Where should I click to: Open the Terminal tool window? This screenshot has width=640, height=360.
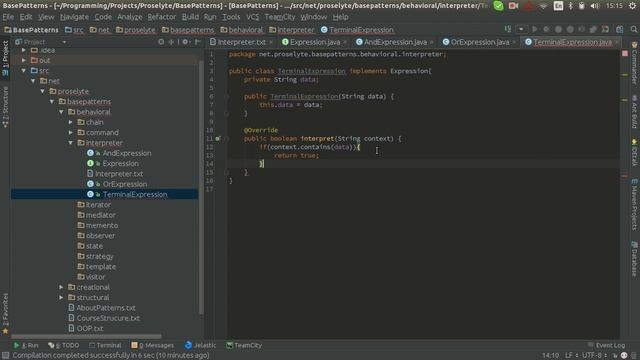[105, 345]
